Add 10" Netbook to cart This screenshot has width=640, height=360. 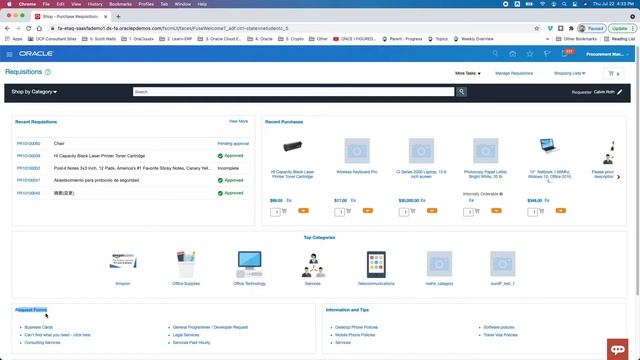[542, 211]
